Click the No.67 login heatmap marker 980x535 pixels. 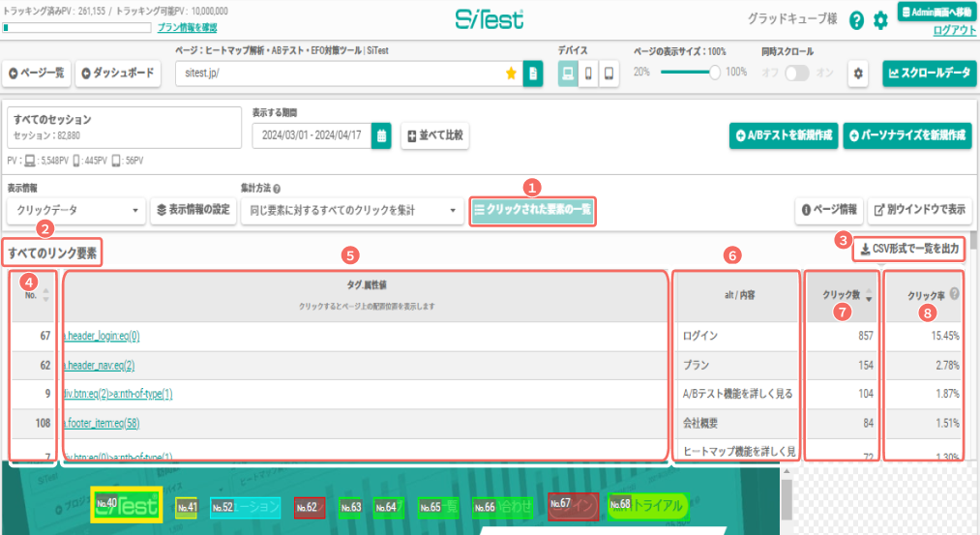pos(573,506)
